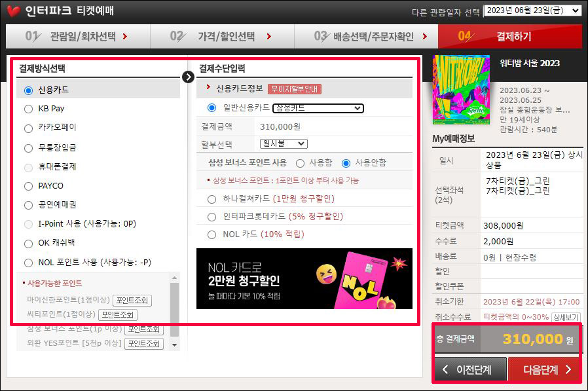Screen dimensions: 588x391
Task: Open the 일시불 installment dropdown
Action: click(x=284, y=143)
